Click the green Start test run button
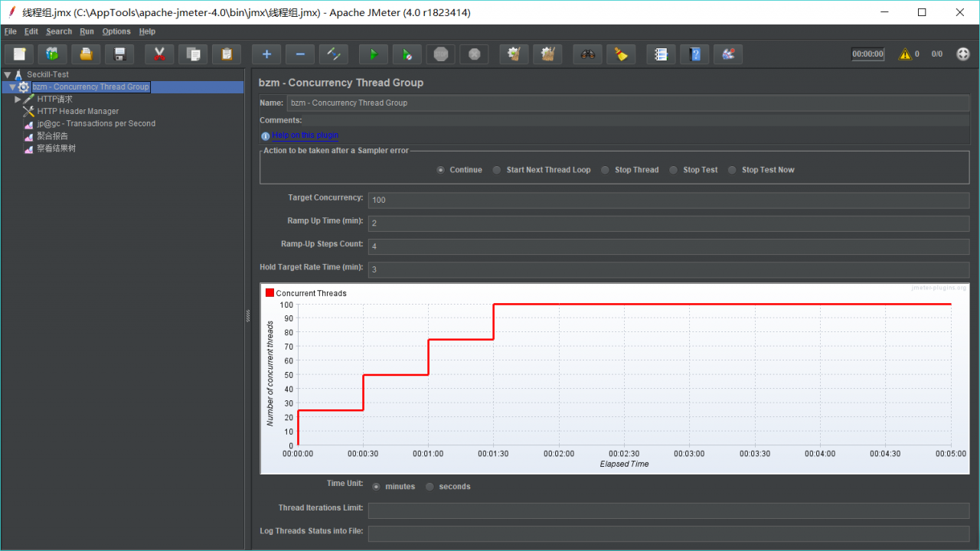980x551 pixels. tap(374, 54)
